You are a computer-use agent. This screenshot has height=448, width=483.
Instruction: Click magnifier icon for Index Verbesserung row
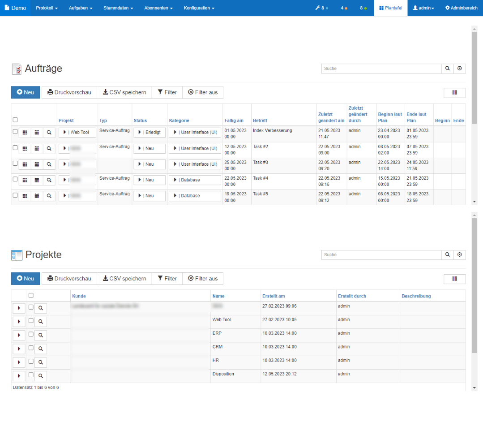49,133
